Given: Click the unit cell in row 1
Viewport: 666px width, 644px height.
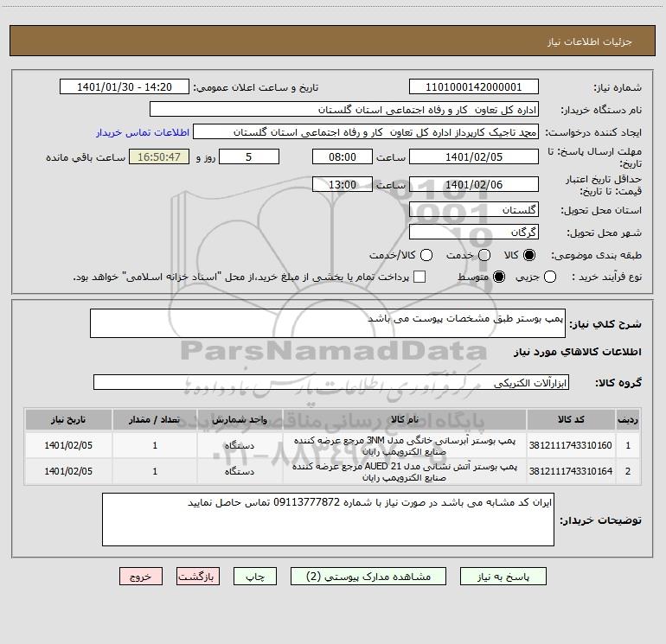Looking at the screenshot, I should 240,445.
